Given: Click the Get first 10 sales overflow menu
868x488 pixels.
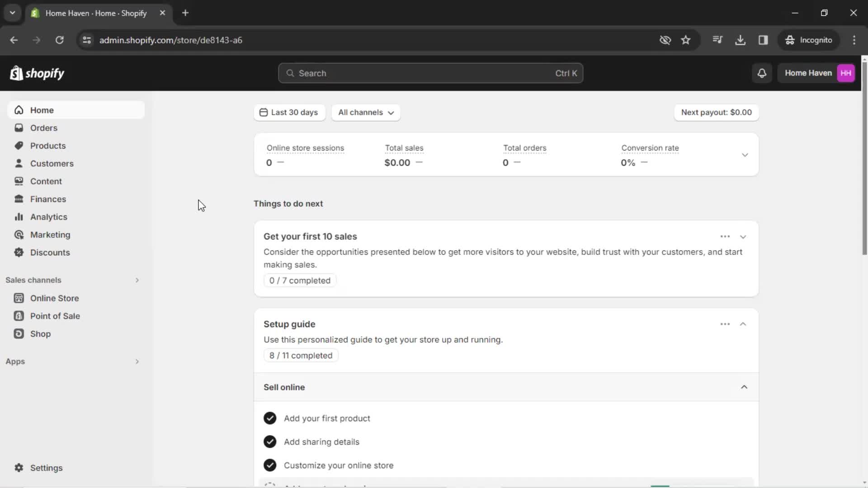Looking at the screenshot, I should pos(725,237).
